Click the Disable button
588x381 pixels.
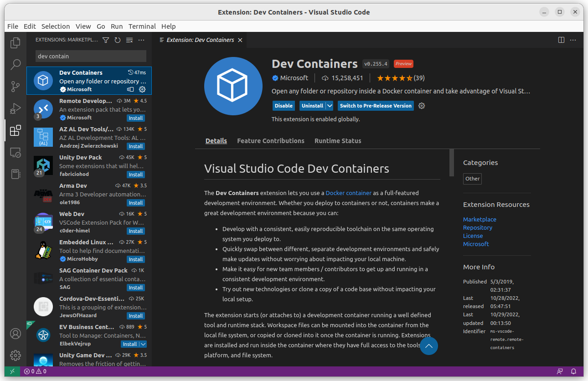tap(284, 106)
